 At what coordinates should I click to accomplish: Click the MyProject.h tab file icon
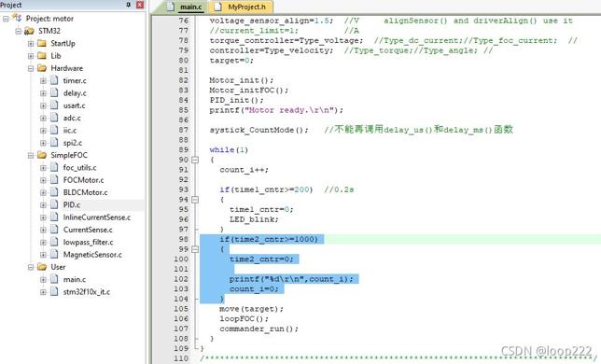click(217, 7)
